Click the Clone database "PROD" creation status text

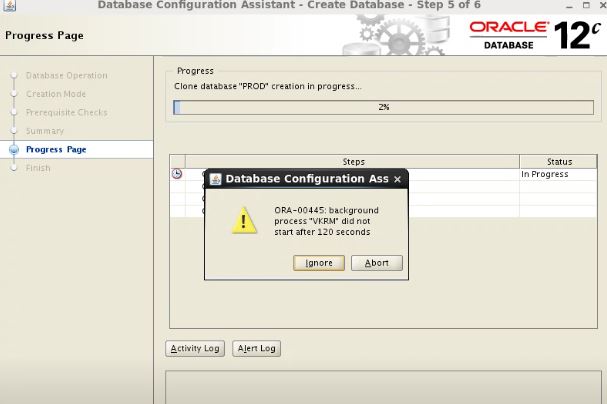[x=267, y=86]
